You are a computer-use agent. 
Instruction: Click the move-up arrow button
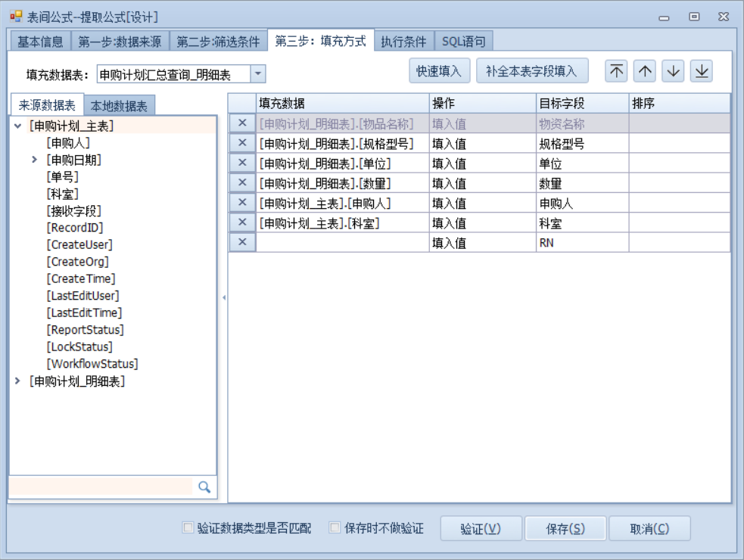coord(645,71)
